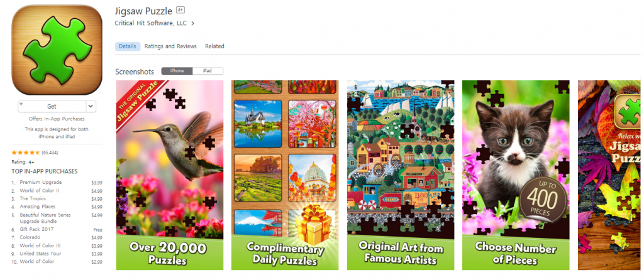Expand Critical Hit Software developer chevron
This screenshot has width=644, height=280.
[192, 23]
